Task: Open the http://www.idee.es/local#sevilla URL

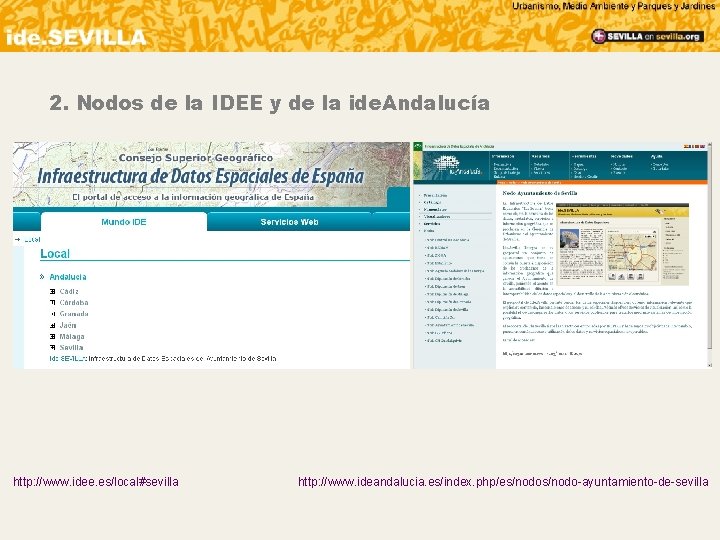Action: point(96,482)
